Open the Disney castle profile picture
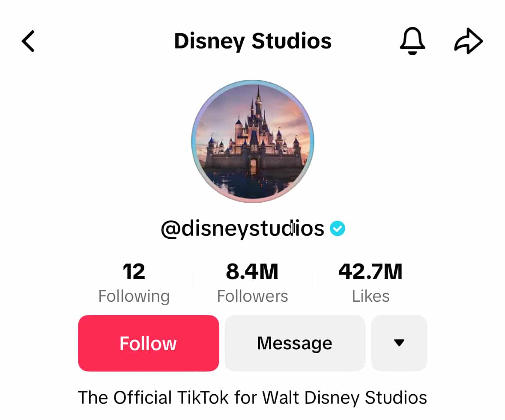The image size is (505, 420). click(253, 141)
